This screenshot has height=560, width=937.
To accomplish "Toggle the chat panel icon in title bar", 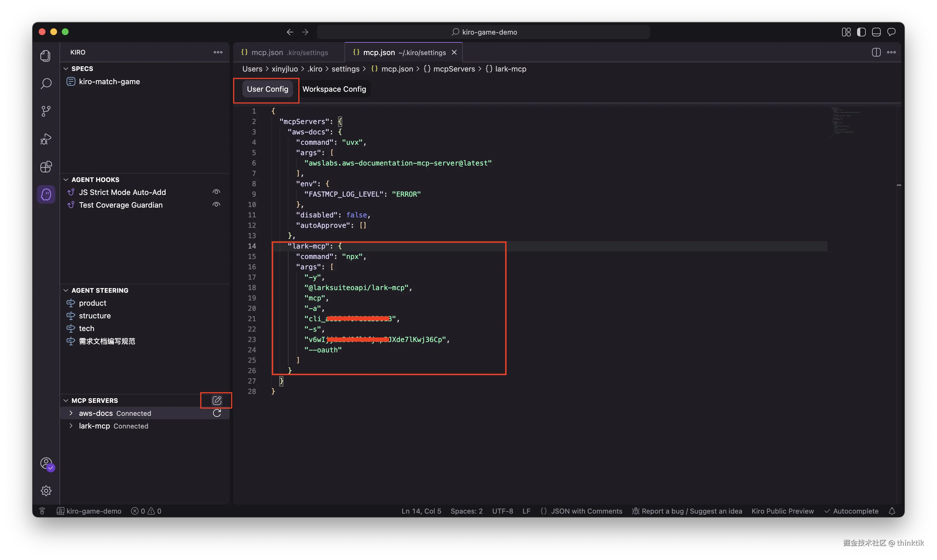I will click(x=891, y=32).
